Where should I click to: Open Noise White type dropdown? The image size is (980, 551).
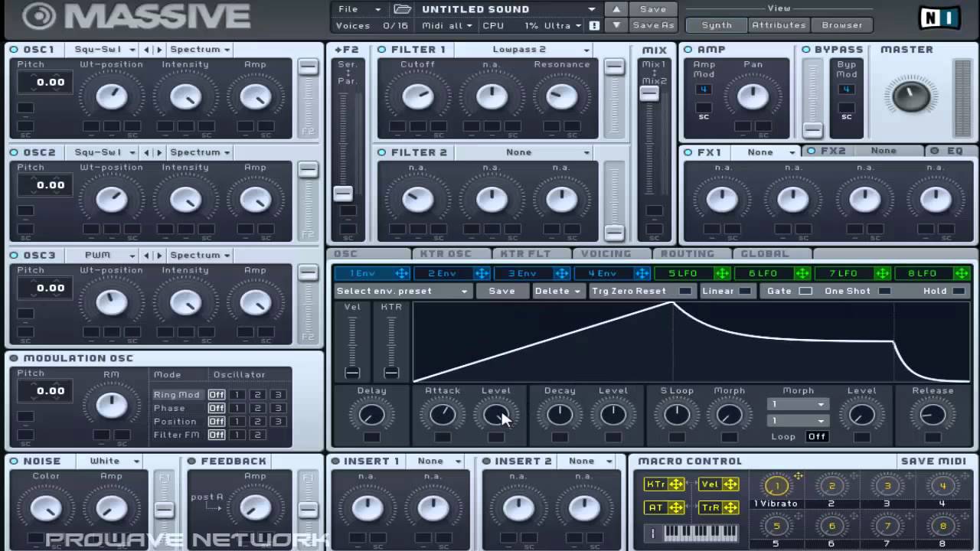[x=109, y=461]
